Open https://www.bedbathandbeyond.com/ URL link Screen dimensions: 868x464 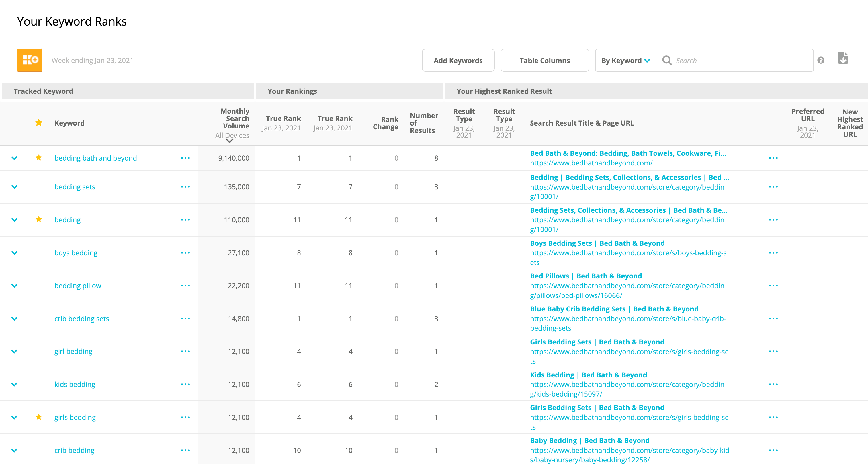pos(591,163)
